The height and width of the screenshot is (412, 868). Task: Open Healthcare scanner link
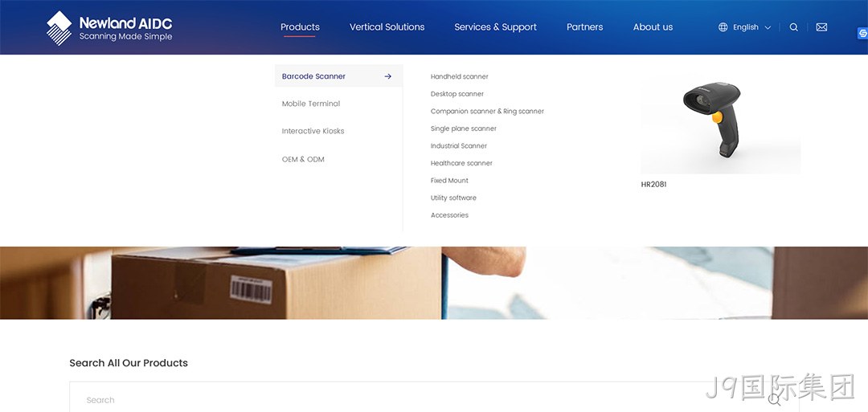coord(461,163)
